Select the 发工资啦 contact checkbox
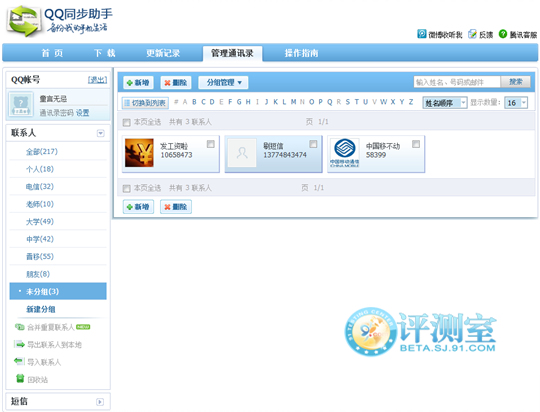Image resolution: width=540 pixels, height=412 pixels. point(210,144)
